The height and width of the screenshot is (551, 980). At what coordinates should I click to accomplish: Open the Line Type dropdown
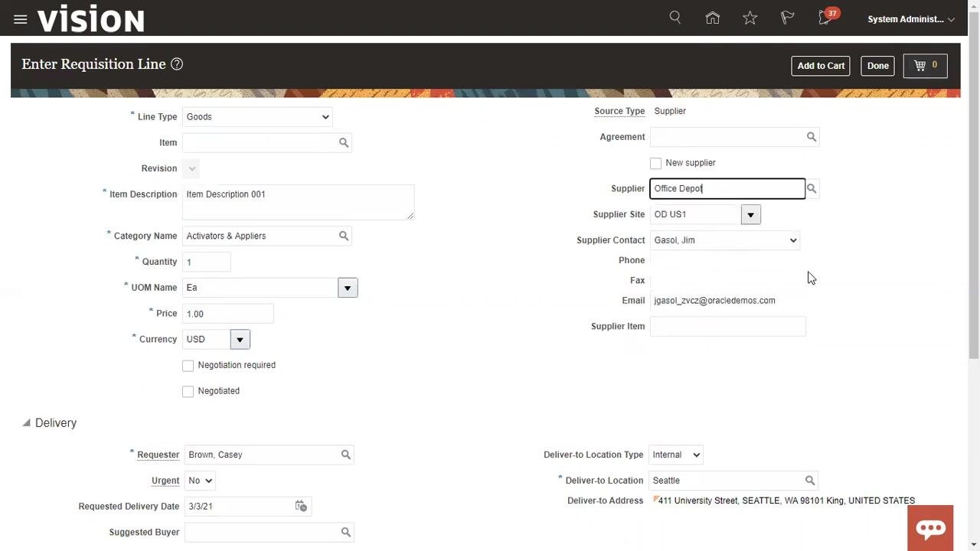[257, 117]
